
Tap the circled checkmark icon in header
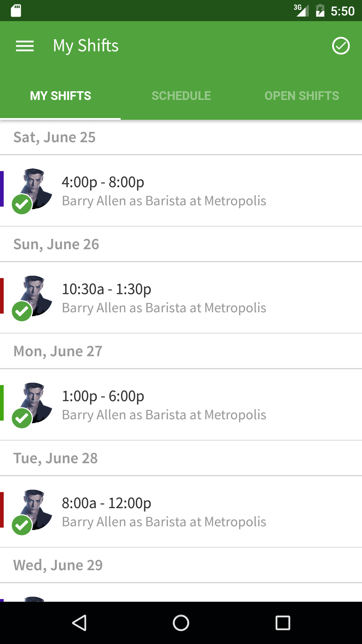pyautogui.click(x=341, y=46)
